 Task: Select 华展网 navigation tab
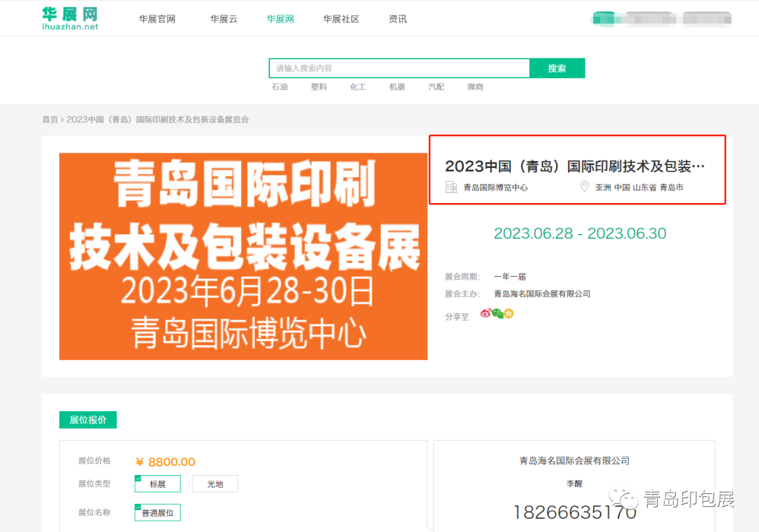[x=280, y=19]
